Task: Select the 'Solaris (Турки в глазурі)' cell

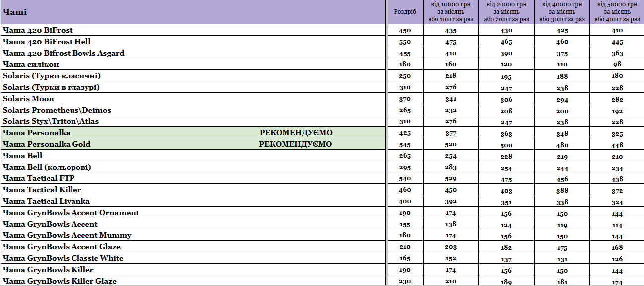Action: (x=194, y=87)
